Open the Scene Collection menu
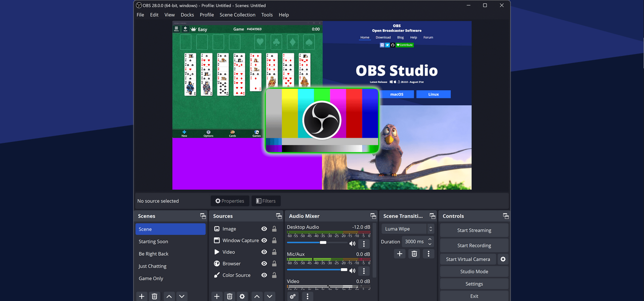The width and height of the screenshot is (644, 301). coord(238,15)
